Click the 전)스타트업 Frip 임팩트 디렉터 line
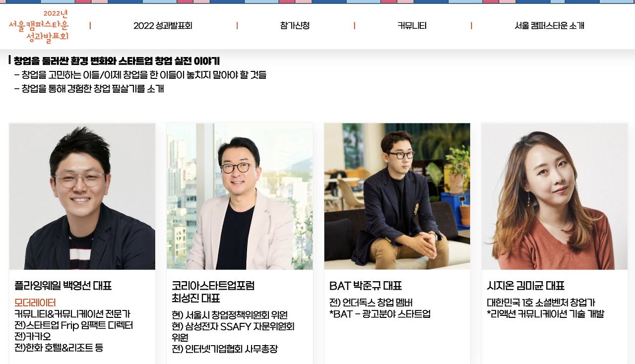The width and height of the screenshot is (635, 364). [74, 325]
